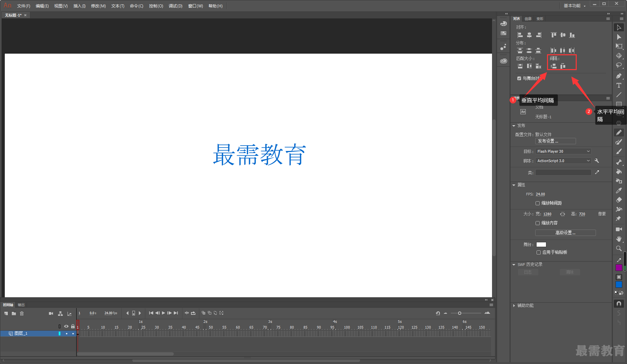This screenshot has height=364, width=627.
Task: Go to first frame button
Action: coord(151,313)
